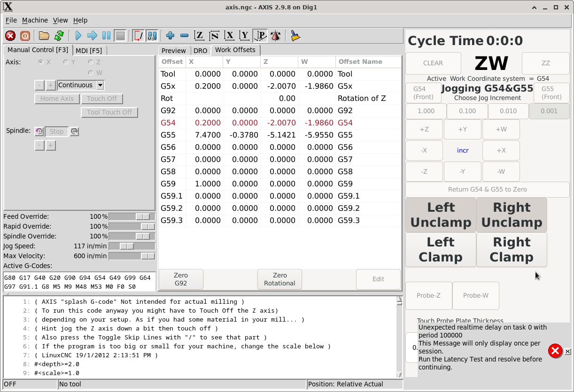Viewport: 574px width, 392px height.
Task: Switch to top view with Z icon
Action: click(x=199, y=36)
